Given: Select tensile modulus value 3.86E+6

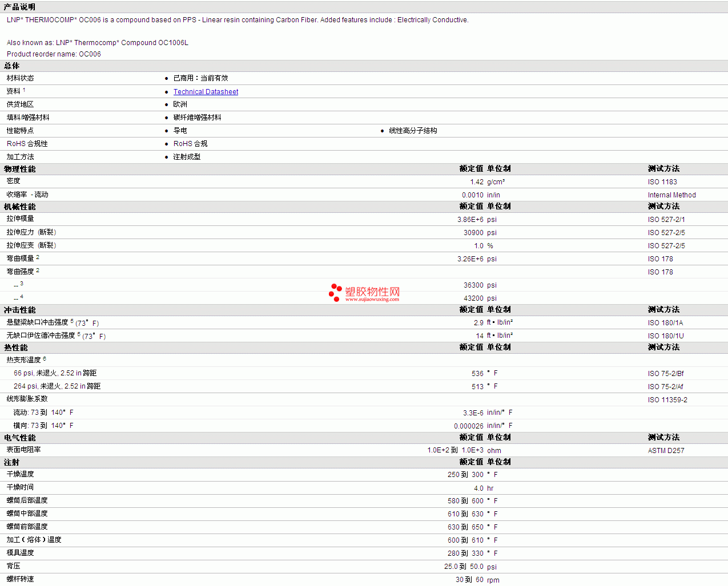Looking at the screenshot, I should (x=470, y=220).
